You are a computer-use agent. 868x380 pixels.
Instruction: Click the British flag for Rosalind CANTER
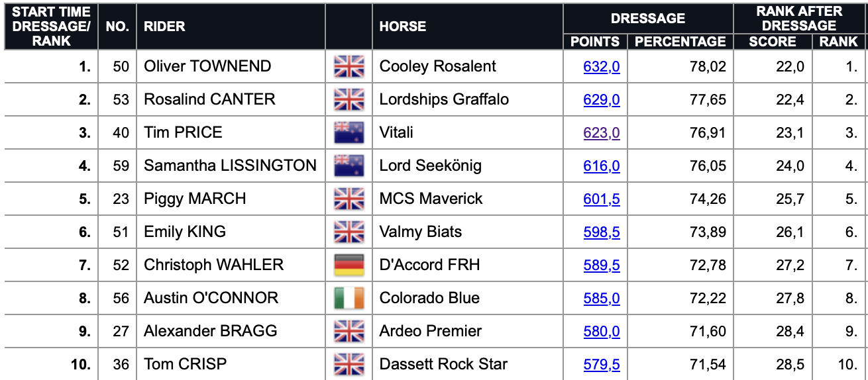(349, 99)
